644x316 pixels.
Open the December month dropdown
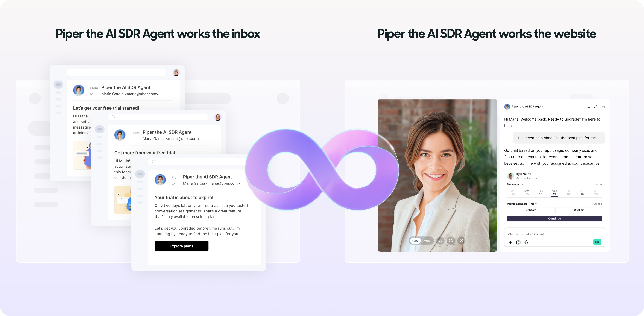coord(515,184)
